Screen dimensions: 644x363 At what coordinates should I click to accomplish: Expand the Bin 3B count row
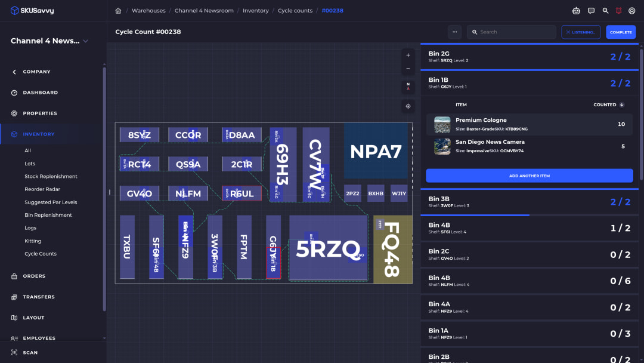point(530,202)
